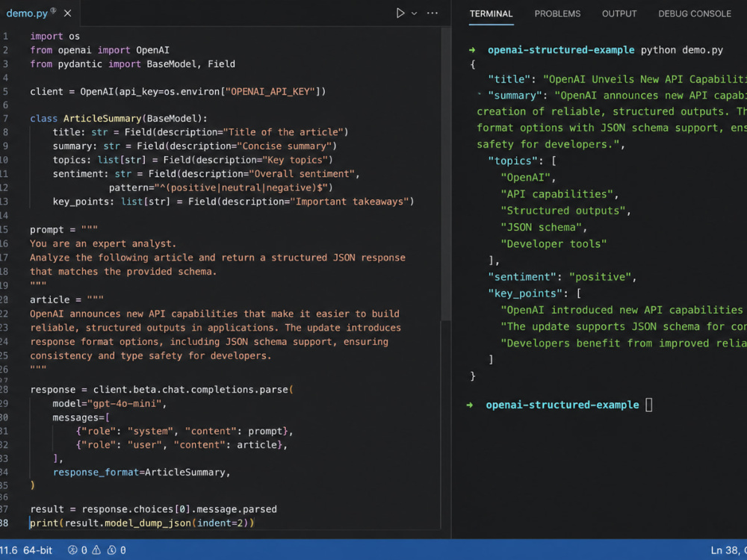Screen dimensions: 747x560
Task: Click "key_points" key in terminal output
Action: pos(525,293)
